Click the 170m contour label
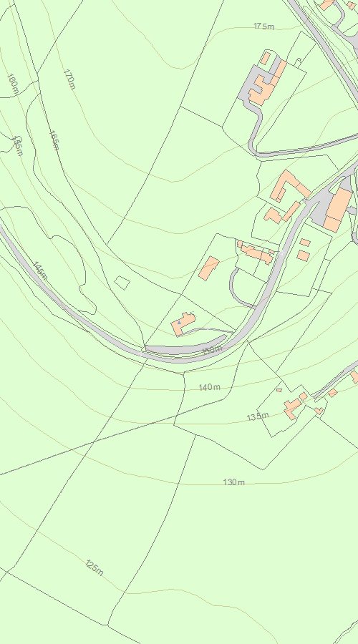This screenshot has height=644, width=358. pyautogui.click(x=69, y=79)
